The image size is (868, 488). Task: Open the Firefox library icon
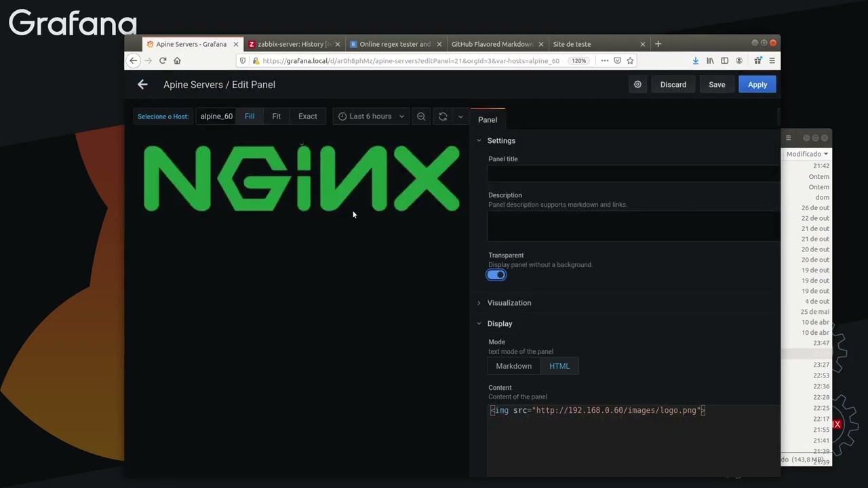click(x=710, y=60)
